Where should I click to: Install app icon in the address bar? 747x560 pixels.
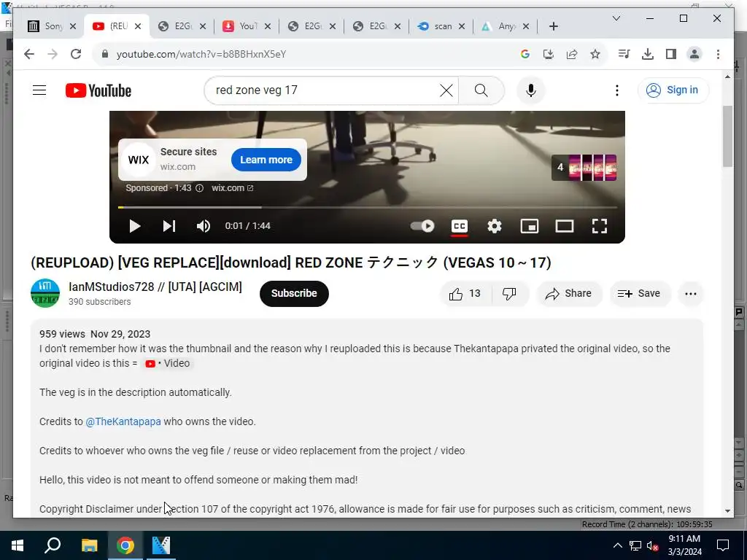[x=549, y=54]
